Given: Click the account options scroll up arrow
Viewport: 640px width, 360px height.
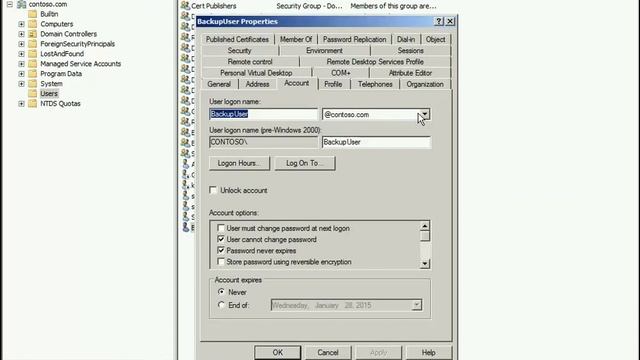Looking at the screenshot, I should [424, 226].
